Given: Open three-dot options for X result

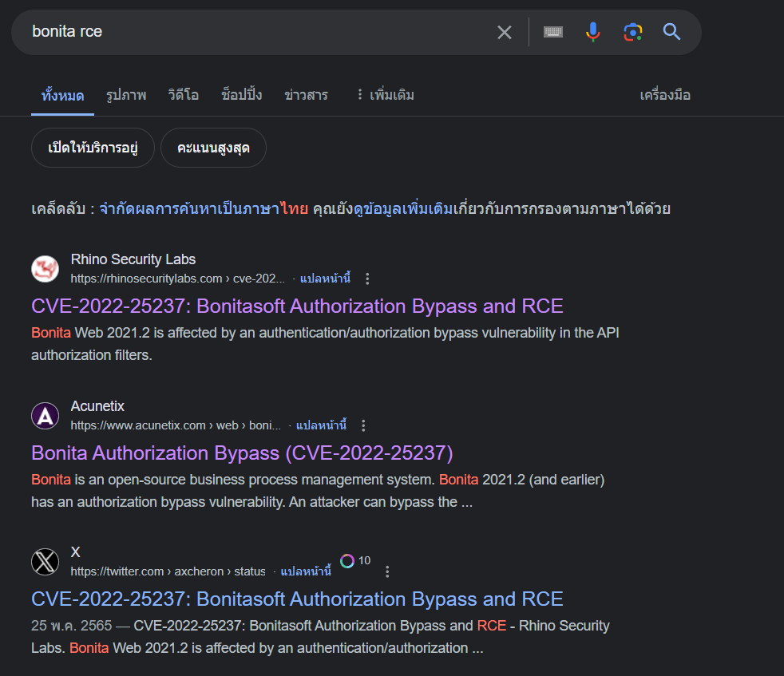Looking at the screenshot, I should [x=387, y=571].
